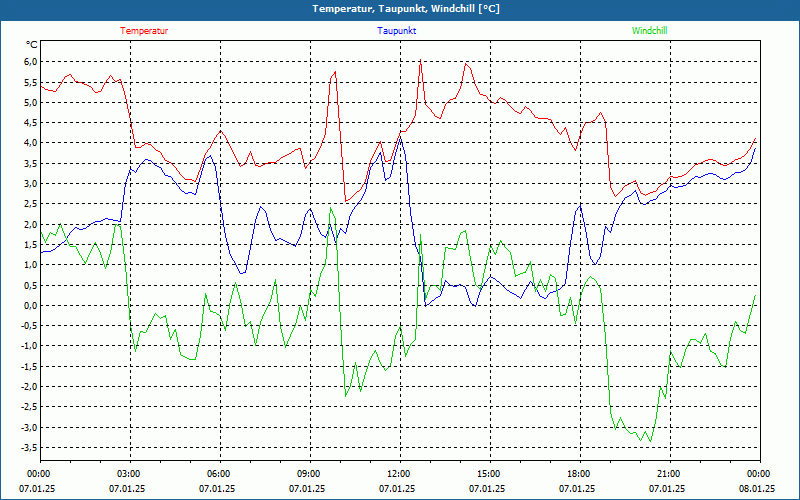Viewport: 800px width, 500px height.
Task: Click the 03:00 time label
Action: coord(130,474)
